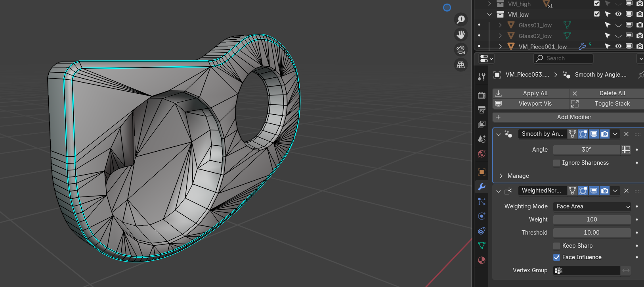Open the Weighting Mode Face Area dropdown

(x=592, y=206)
